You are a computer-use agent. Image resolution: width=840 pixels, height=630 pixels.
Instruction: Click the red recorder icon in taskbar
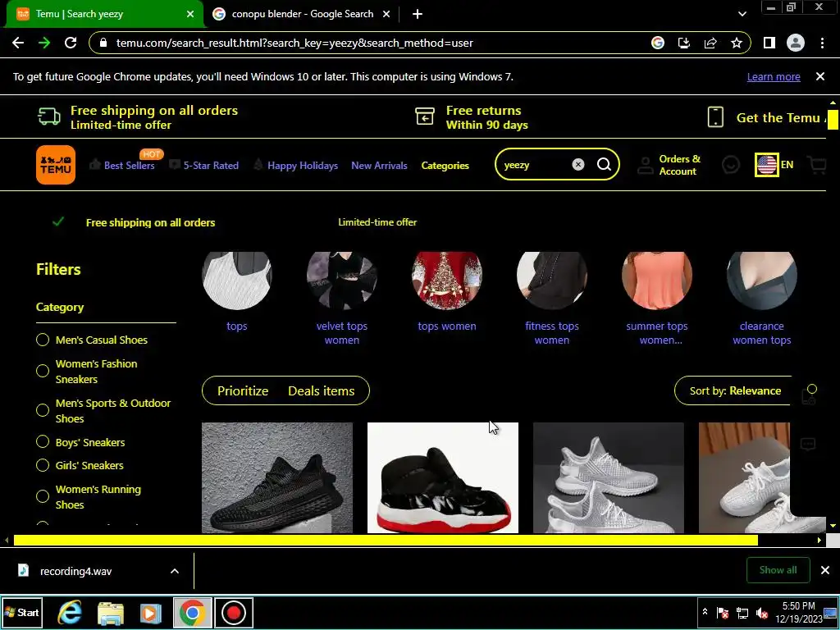[234, 612]
